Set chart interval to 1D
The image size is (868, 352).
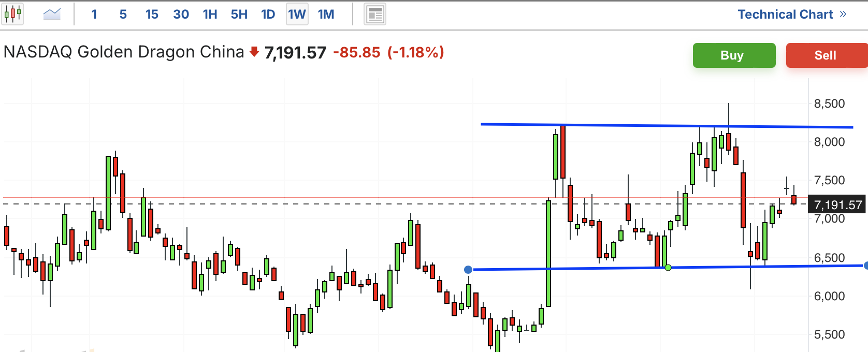[x=268, y=14]
